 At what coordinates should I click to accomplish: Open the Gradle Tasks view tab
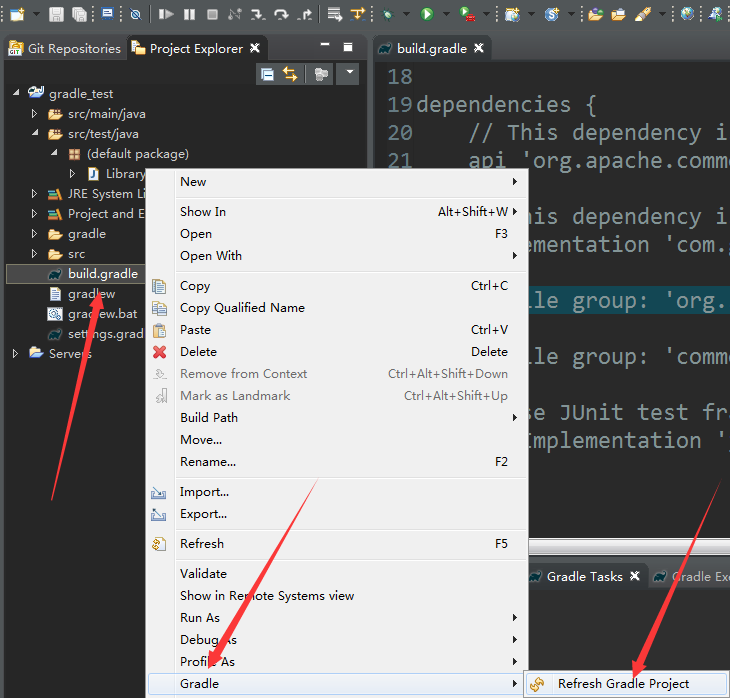click(585, 576)
